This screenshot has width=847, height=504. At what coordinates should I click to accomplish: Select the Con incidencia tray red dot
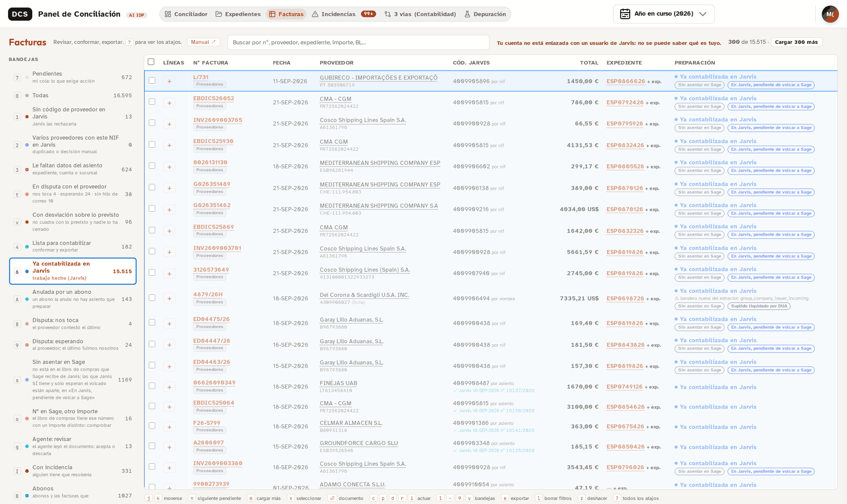pyautogui.click(x=27, y=471)
